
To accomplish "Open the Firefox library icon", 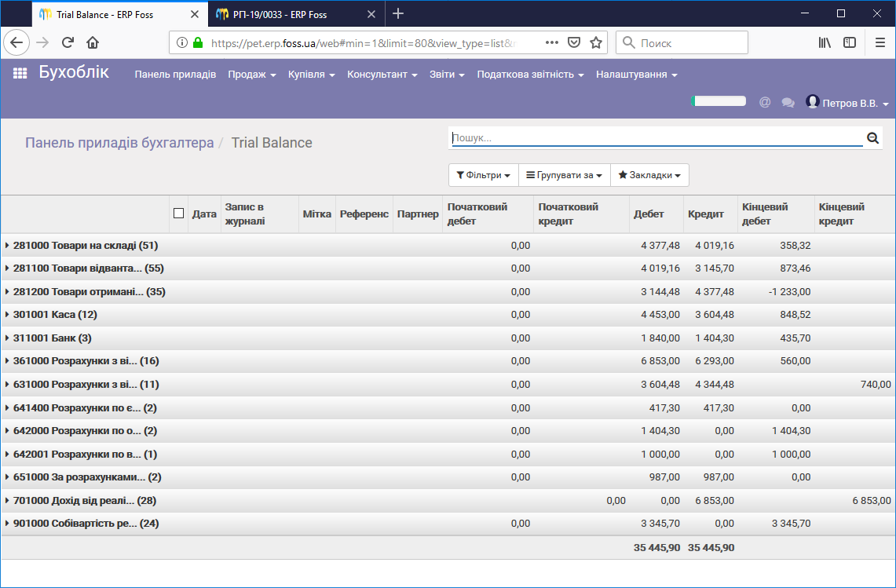I will point(824,43).
